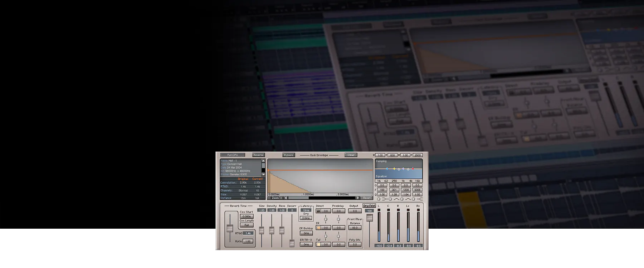Reset the envelope zoom view
The width and height of the screenshot is (644, 268).
367,198
